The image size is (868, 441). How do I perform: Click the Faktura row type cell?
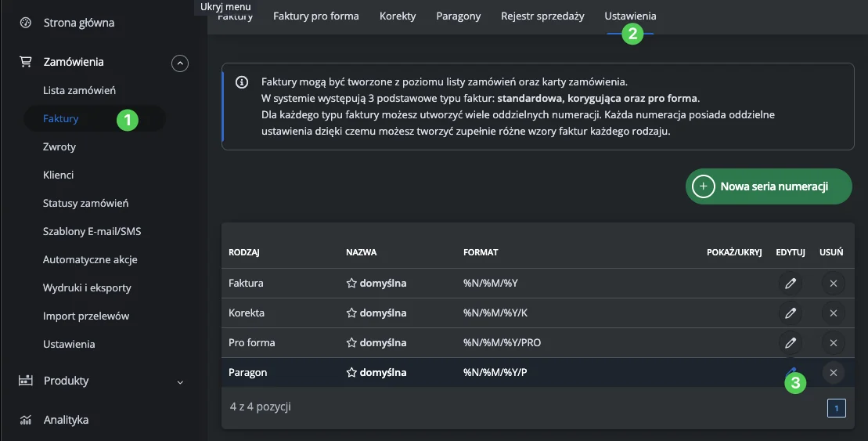pyautogui.click(x=246, y=283)
